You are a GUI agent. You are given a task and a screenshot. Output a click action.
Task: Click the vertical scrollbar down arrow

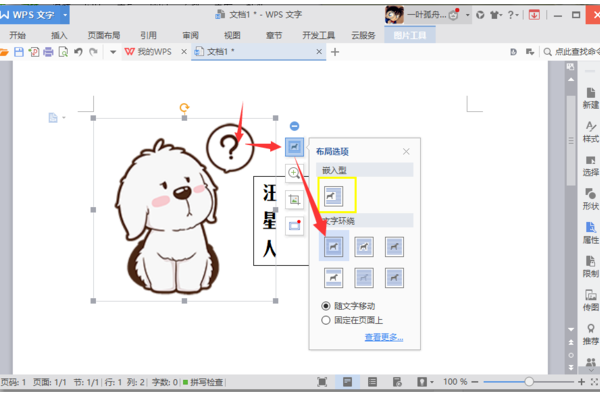pyautogui.click(x=571, y=329)
